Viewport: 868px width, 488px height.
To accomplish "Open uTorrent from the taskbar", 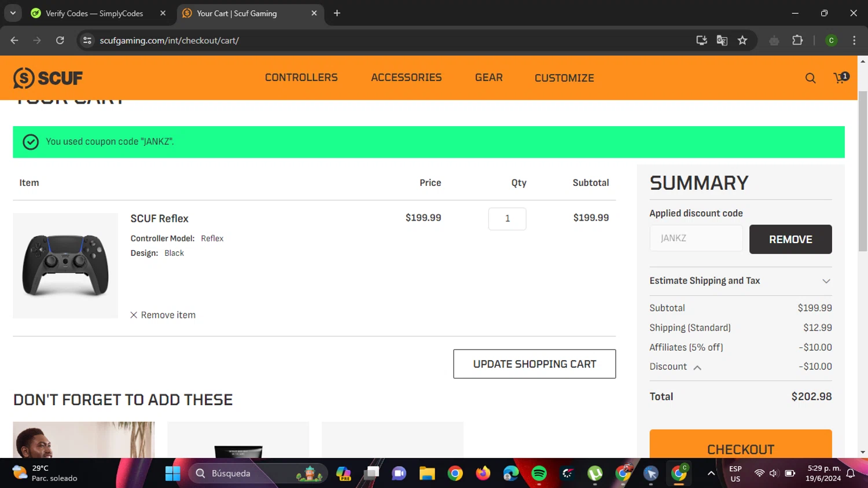I will [595, 474].
